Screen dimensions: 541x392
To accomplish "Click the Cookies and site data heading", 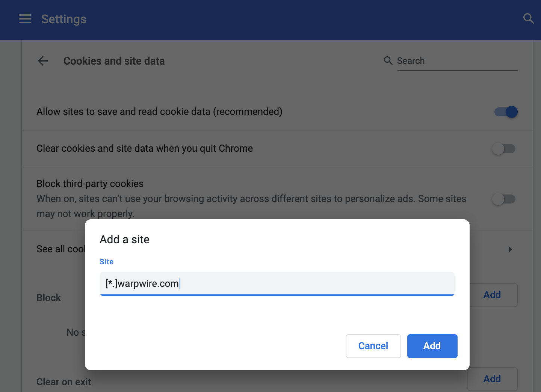I will pos(114,61).
